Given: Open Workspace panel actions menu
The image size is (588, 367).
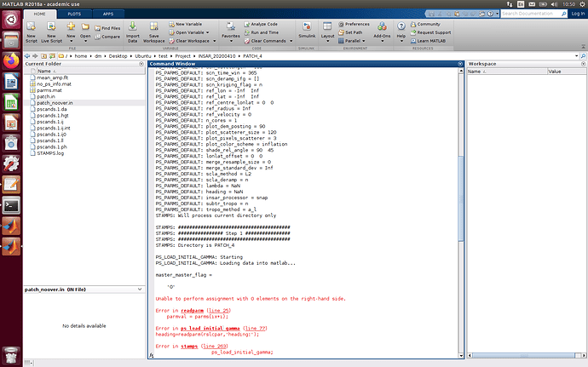Looking at the screenshot, I should [584, 64].
